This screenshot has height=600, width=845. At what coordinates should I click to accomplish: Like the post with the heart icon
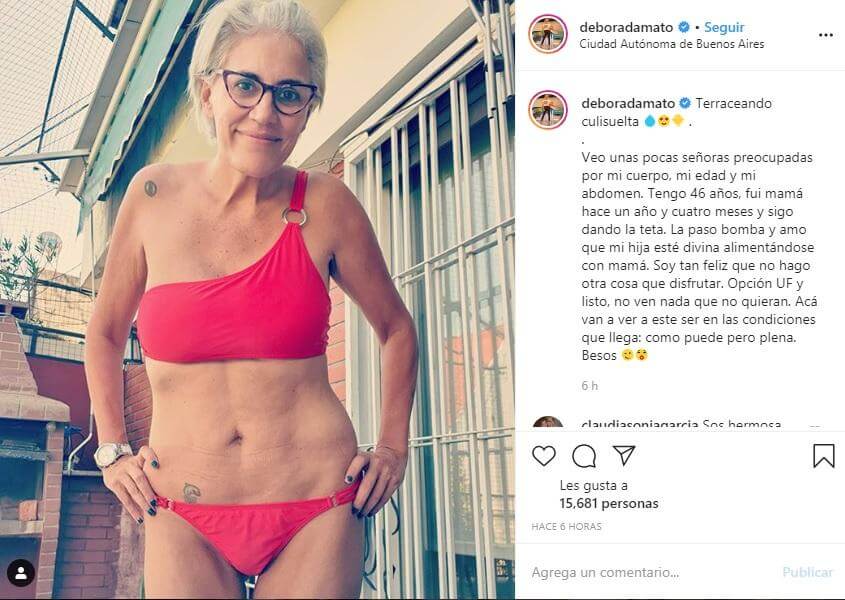coord(543,456)
